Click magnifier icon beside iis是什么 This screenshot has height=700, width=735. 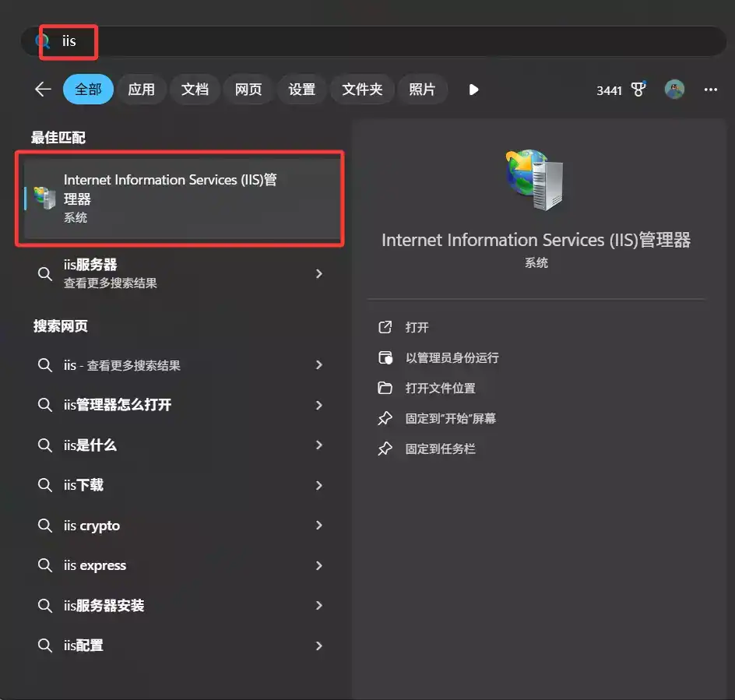[45, 445]
